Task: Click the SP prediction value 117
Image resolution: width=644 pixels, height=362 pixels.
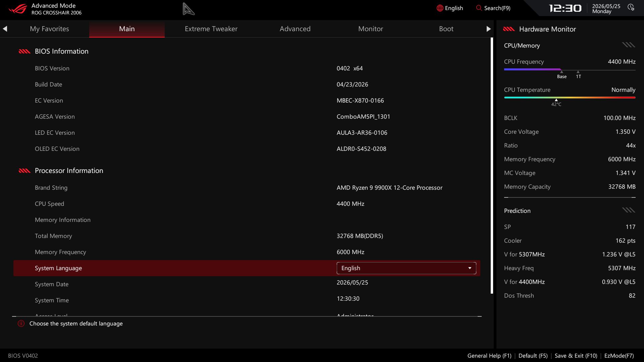Action: pyautogui.click(x=630, y=227)
